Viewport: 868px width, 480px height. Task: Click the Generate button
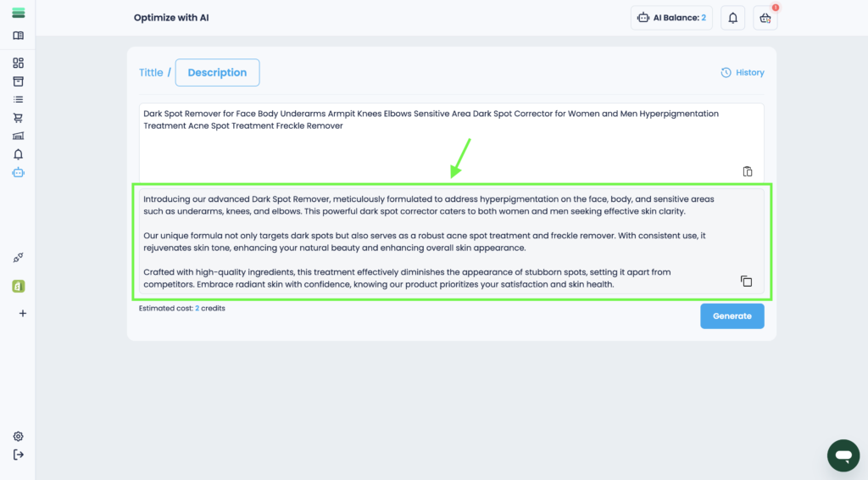pos(732,316)
